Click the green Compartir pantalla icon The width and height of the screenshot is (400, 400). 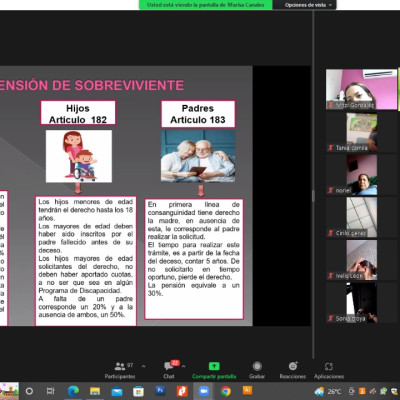coord(214,366)
